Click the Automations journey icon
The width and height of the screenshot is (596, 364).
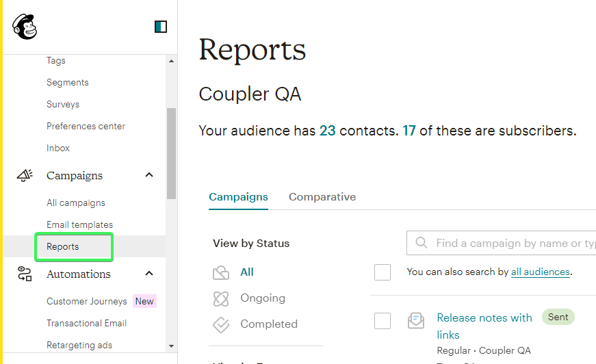(x=25, y=274)
